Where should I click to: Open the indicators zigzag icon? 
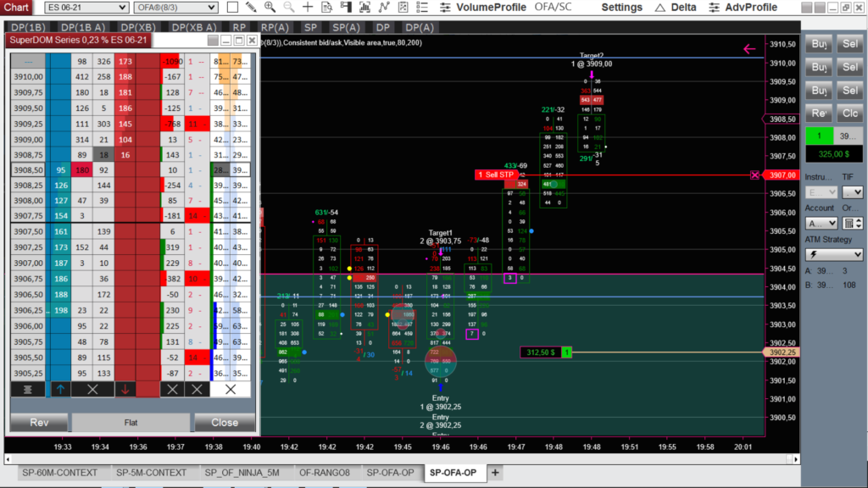point(384,7)
